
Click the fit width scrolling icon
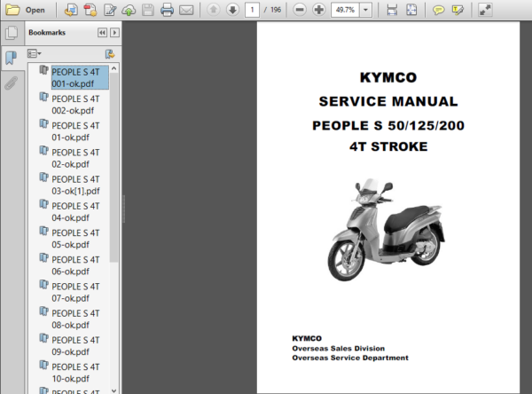click(x=392, y=10)
